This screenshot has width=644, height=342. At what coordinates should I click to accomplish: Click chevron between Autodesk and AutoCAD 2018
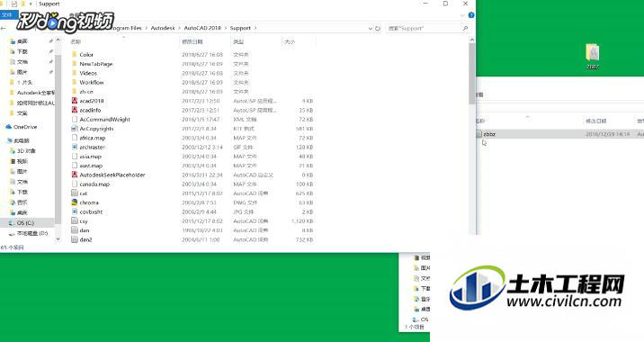[x=179, y=28]
